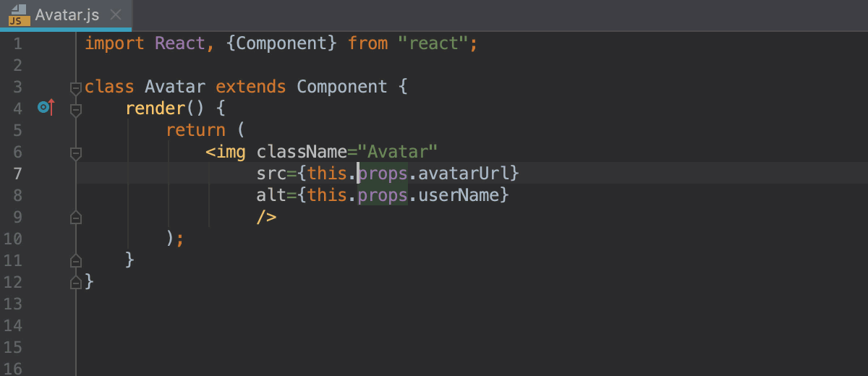868x376 pixels.
Task: Click the render method name
Action: click(155, 108)
